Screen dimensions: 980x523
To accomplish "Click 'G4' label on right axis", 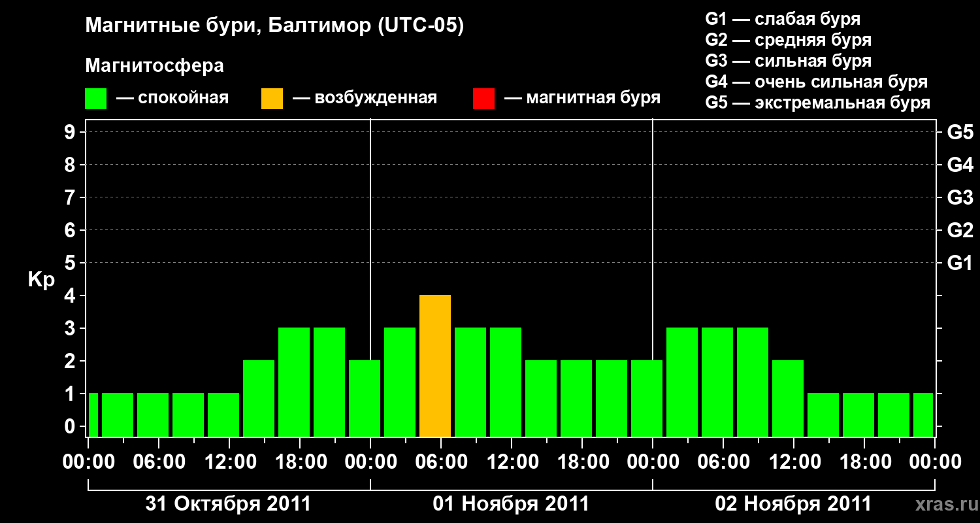I will (x=960, y=165).
